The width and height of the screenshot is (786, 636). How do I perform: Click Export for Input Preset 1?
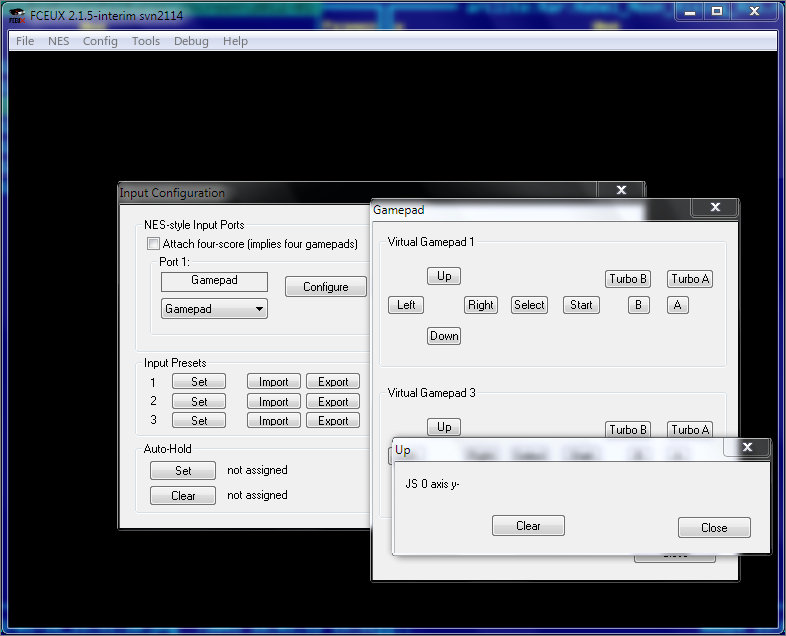(333, 381)
